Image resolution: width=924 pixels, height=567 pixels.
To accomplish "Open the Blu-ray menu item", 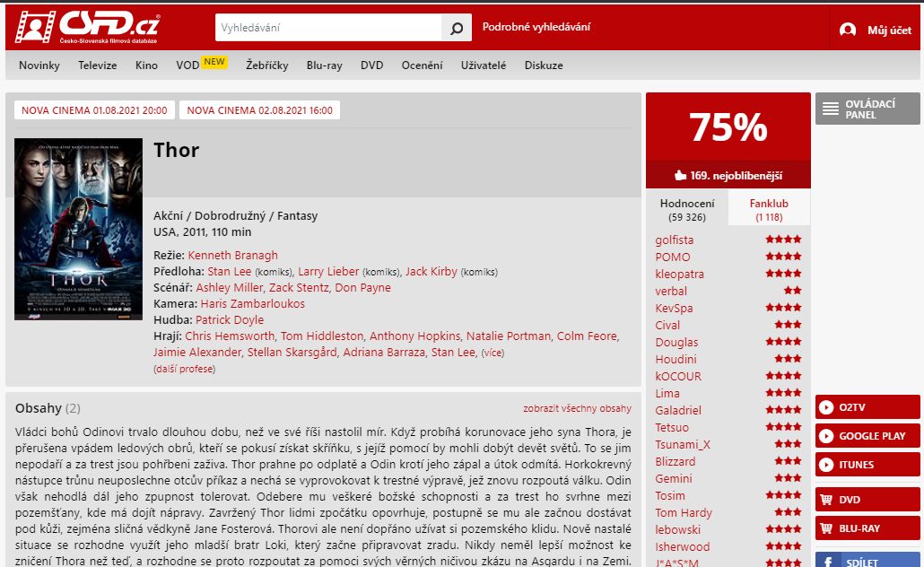I will (324, 65).
